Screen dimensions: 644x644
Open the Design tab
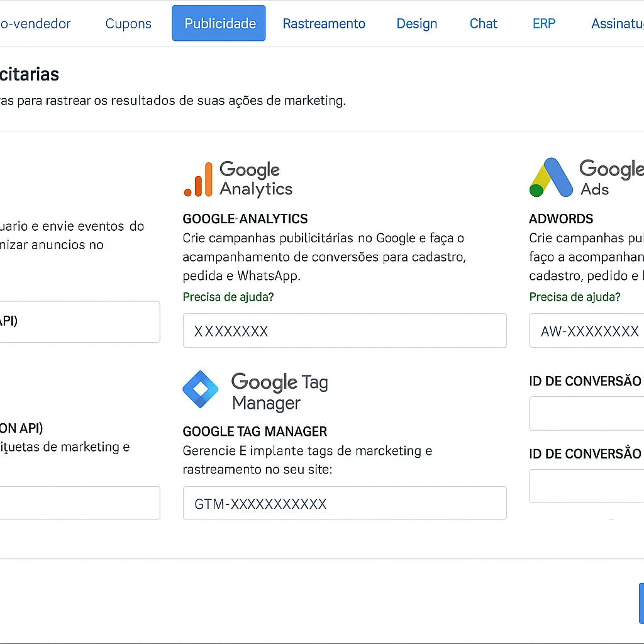416,24
